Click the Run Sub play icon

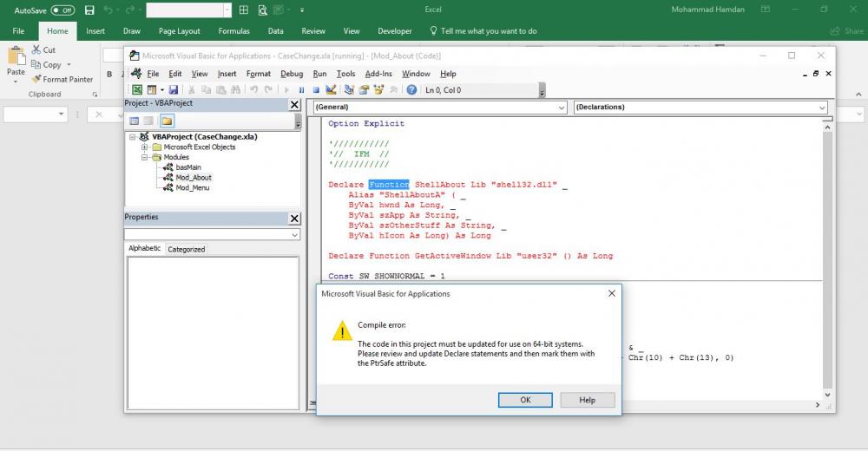coord(286,89)
